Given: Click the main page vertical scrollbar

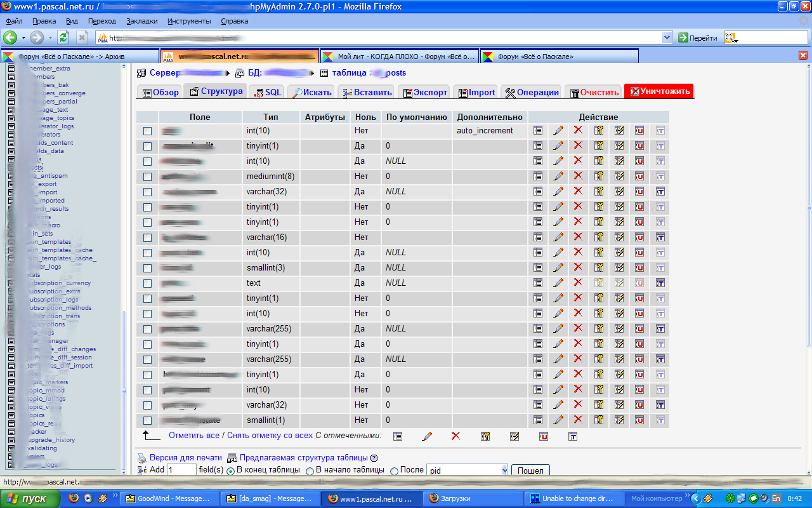Looking at the screenshot, I should 808,254.
